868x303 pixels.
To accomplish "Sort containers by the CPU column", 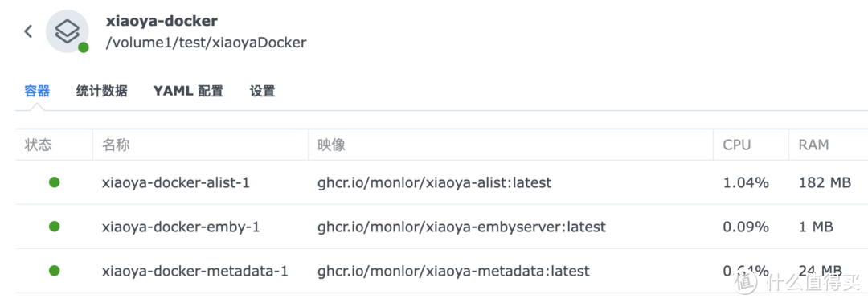I will 737,145.
